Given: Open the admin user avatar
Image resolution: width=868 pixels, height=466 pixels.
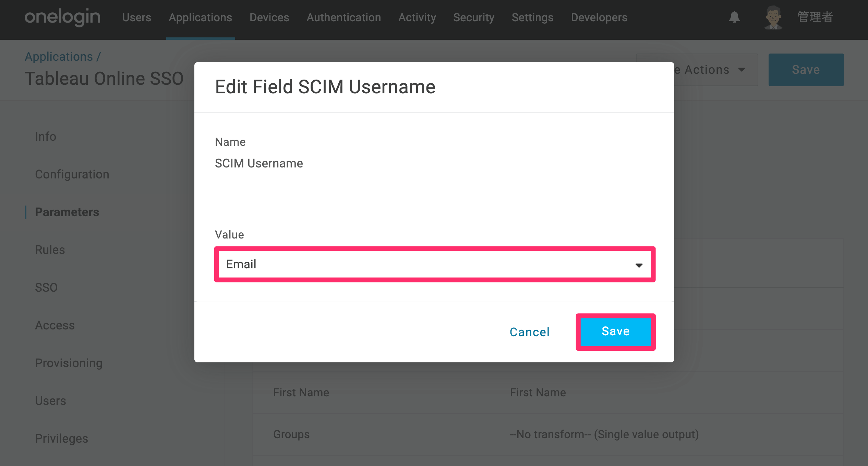Looking at the screenshot, I should point(773,17).
